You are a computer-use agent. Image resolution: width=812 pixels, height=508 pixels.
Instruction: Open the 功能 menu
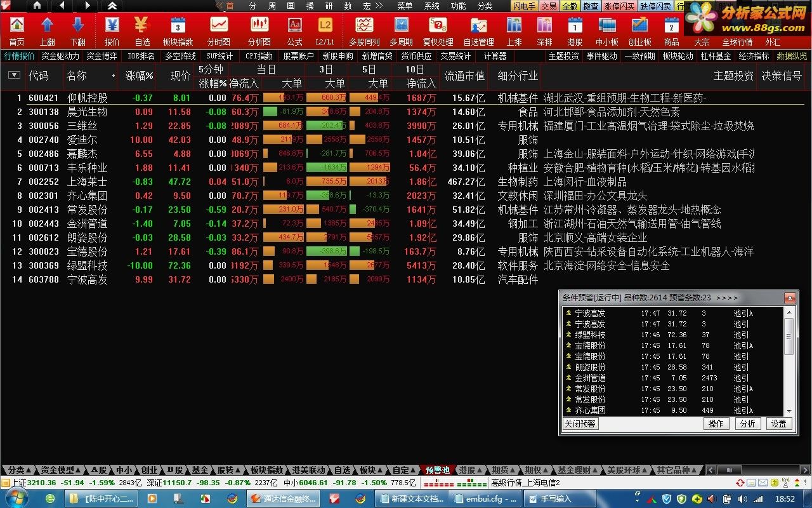[x=459, y=6]
